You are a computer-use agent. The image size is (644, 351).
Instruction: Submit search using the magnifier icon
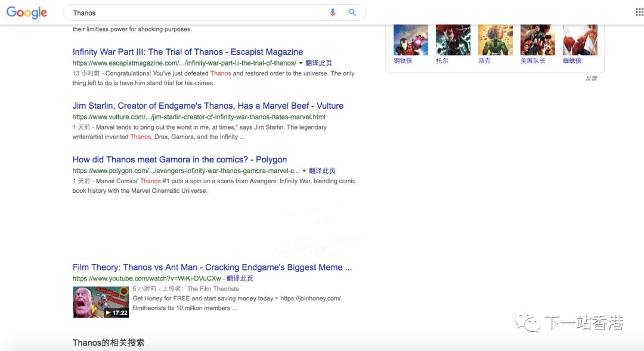pos(352,13)
